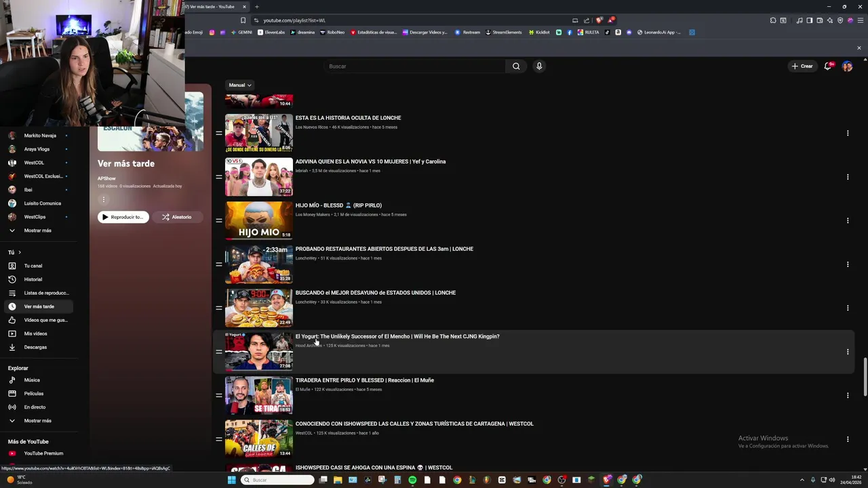868x488 pixels.
Task: Open LoncheWey channel under 'PROBANDO RESTAURANTES' video
Action: click(x=306, y=258)
